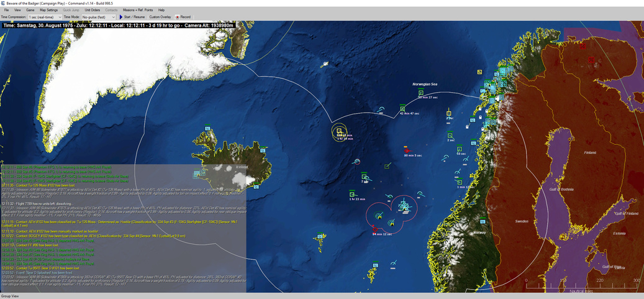The width and height of the screenshot is (644, 299).
Task: Click the satellite icon north of Iceland
Action: [325, 63]
